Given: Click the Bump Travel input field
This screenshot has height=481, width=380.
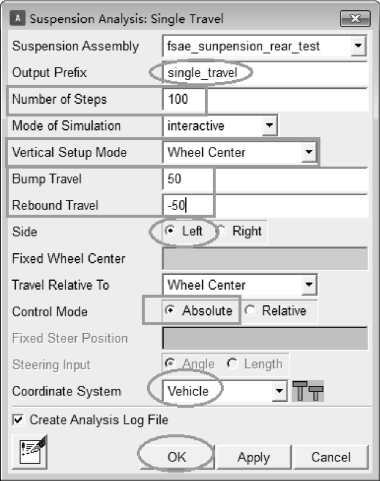Looking at the screenshot, I should coord(266,179).
